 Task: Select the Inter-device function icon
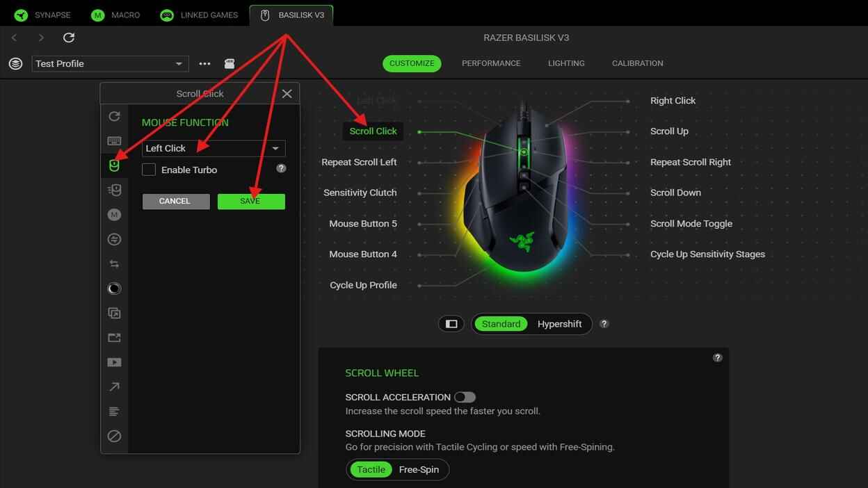pyautogui.click(x=114, y=239)
